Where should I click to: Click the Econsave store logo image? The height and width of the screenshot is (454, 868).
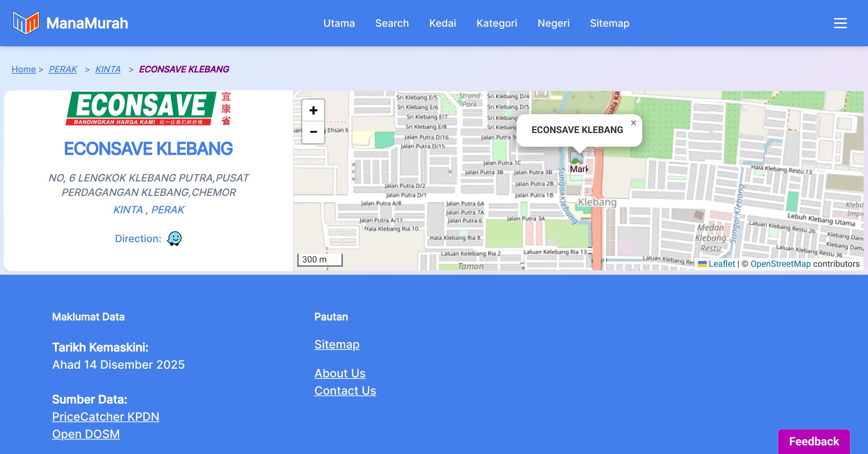[148, 108]
